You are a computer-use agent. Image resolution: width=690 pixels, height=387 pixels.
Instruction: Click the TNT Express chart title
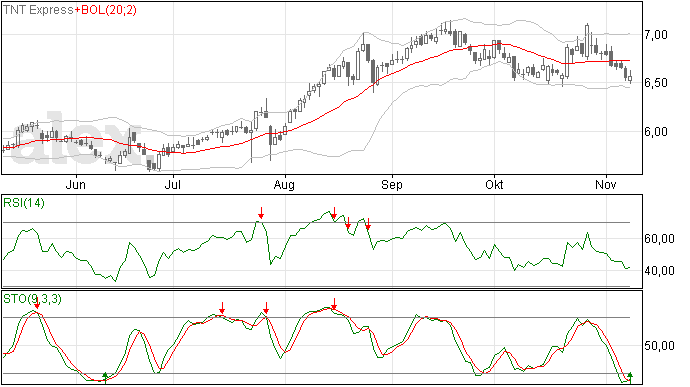tap(38, 10)
